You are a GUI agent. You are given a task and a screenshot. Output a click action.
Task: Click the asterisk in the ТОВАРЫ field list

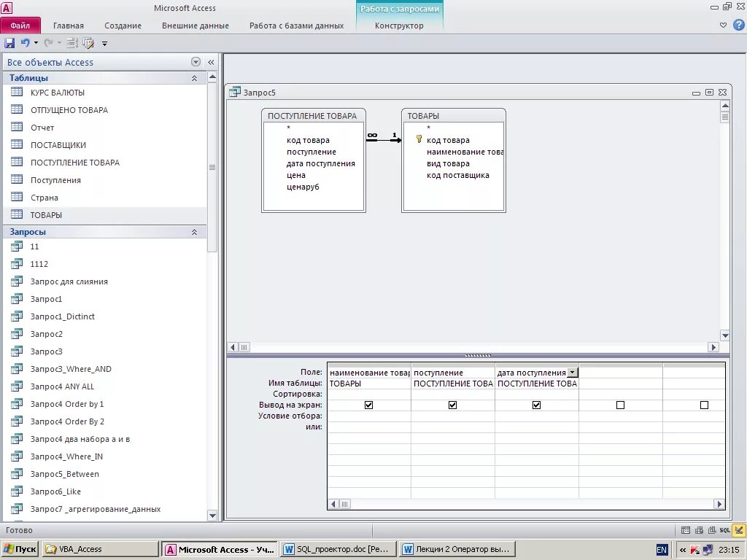(x=429, y=128)
